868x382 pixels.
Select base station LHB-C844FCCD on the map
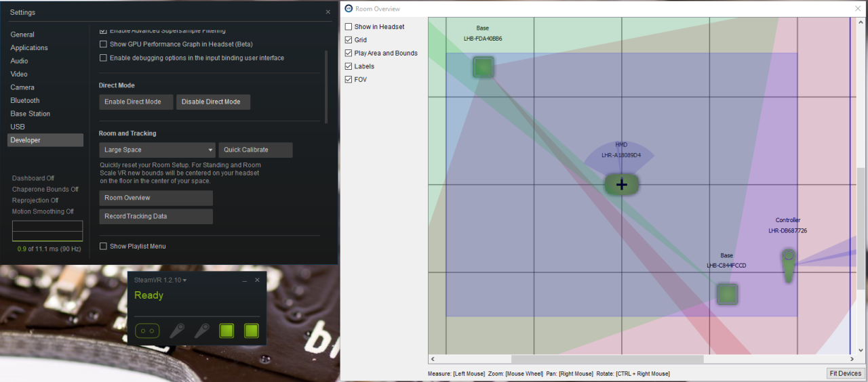pos(727,294)
